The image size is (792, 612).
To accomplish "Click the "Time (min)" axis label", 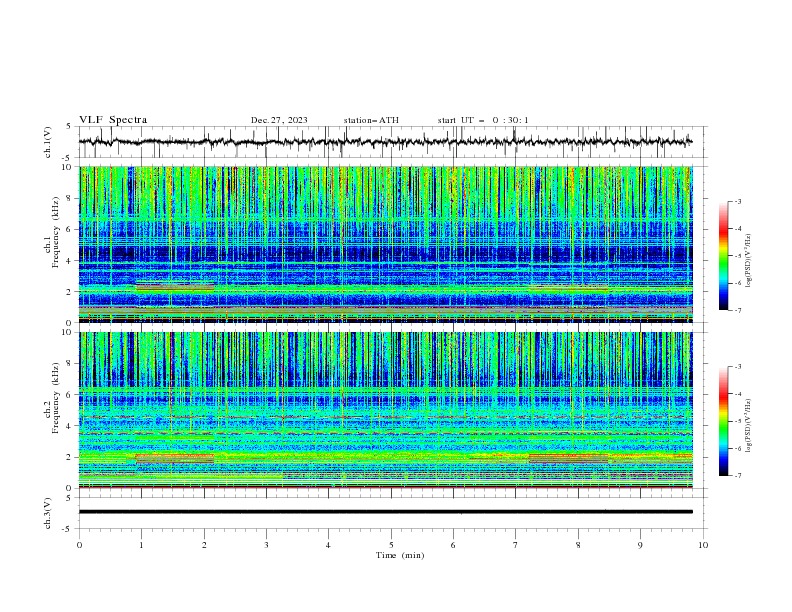I will pos(400,555).
